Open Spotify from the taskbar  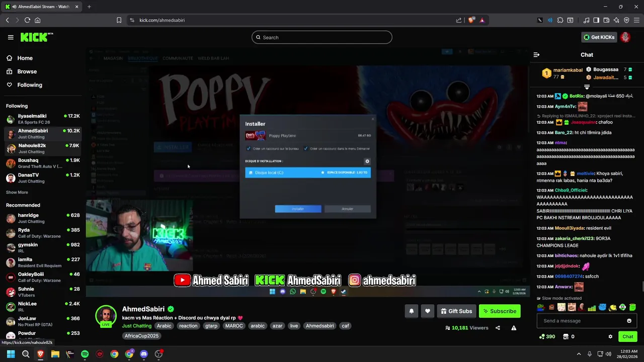85,354
